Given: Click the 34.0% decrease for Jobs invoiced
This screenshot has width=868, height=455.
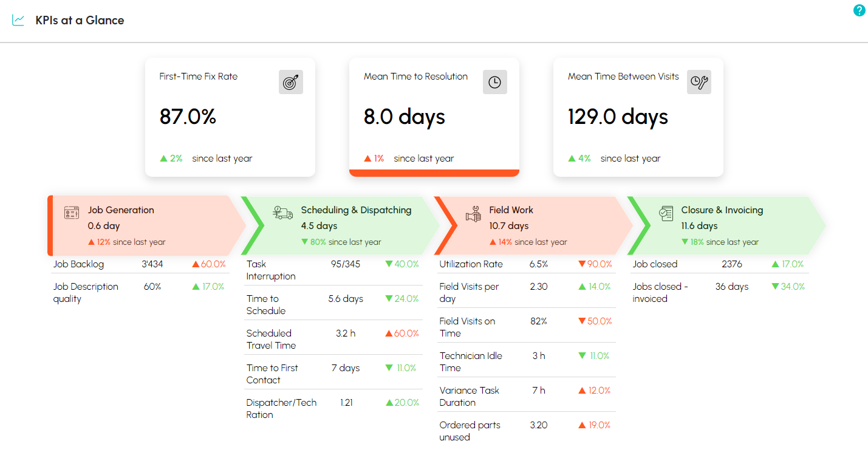Looking at the screenshot, I should click(x=788, y=287).
